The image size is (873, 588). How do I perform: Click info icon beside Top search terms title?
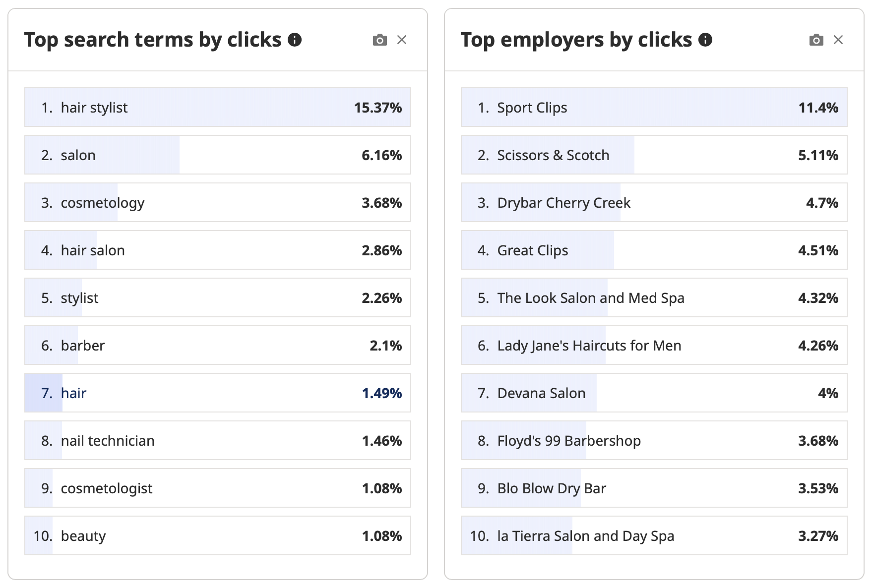(295, 40)
